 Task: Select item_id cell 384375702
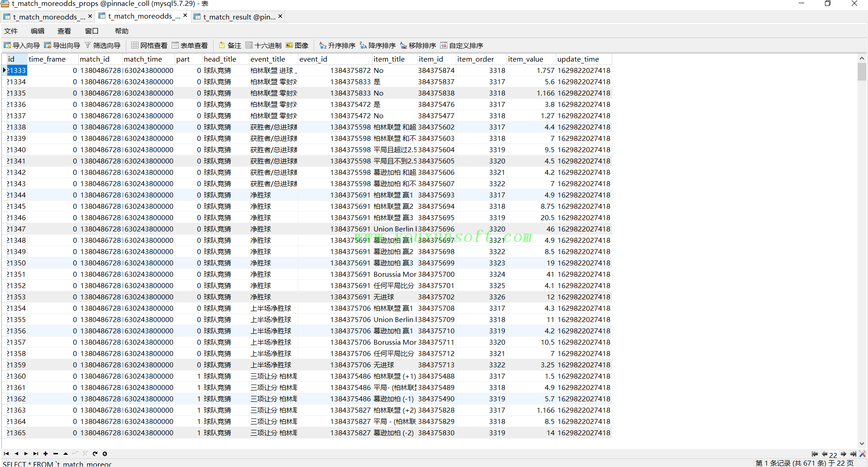pos(436,297)
